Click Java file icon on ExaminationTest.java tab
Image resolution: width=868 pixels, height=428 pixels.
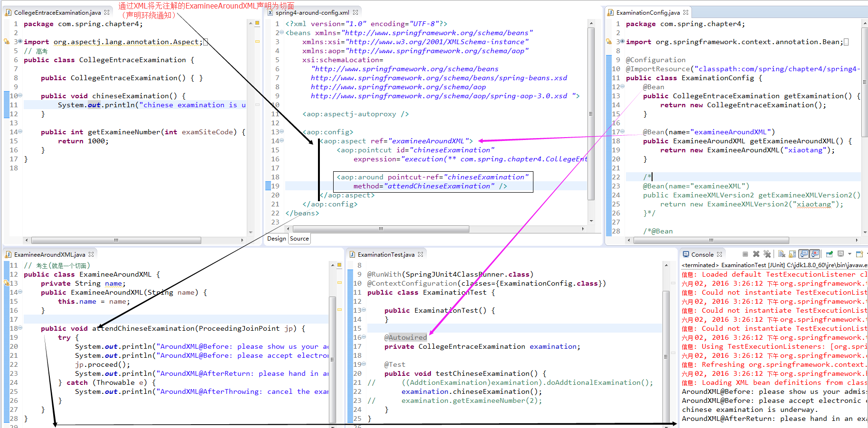point(352,254)
